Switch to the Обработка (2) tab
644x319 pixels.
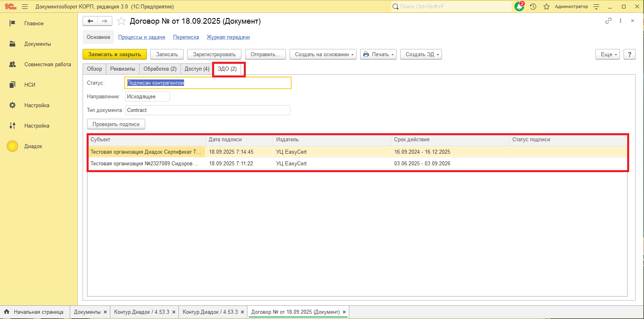(160, 69)
